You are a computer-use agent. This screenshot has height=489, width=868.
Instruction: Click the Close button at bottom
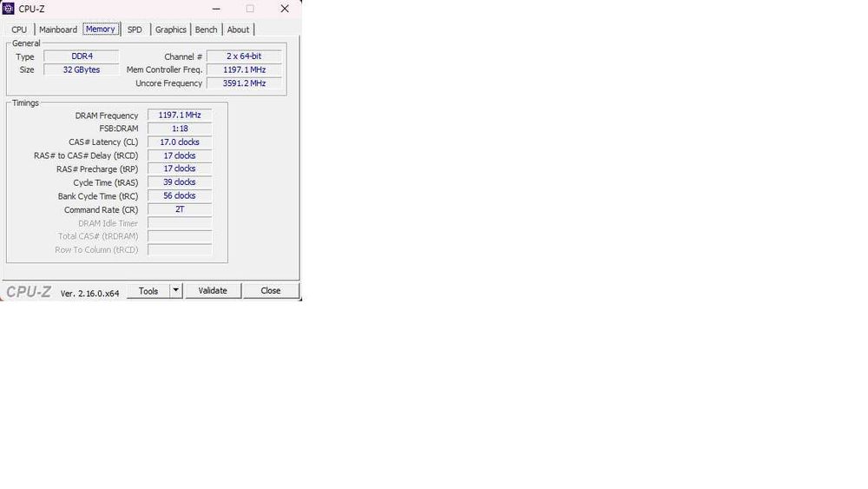coord(271,291)
